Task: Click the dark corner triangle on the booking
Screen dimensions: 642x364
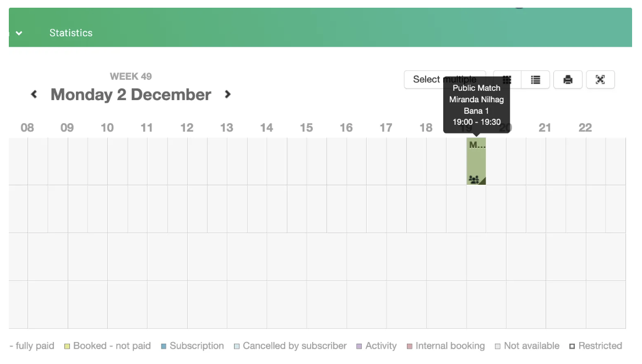Action: click(x=482, y=181)
